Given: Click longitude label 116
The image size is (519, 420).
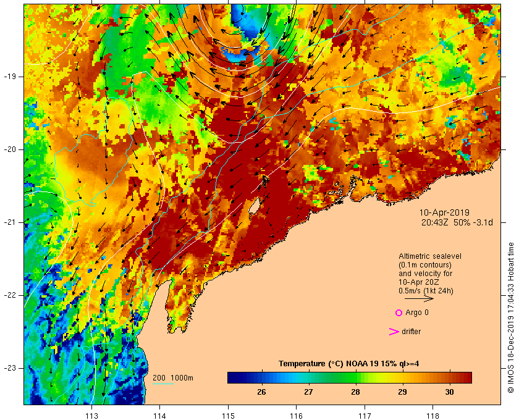Looking at the screenshot, I should 296,416.
